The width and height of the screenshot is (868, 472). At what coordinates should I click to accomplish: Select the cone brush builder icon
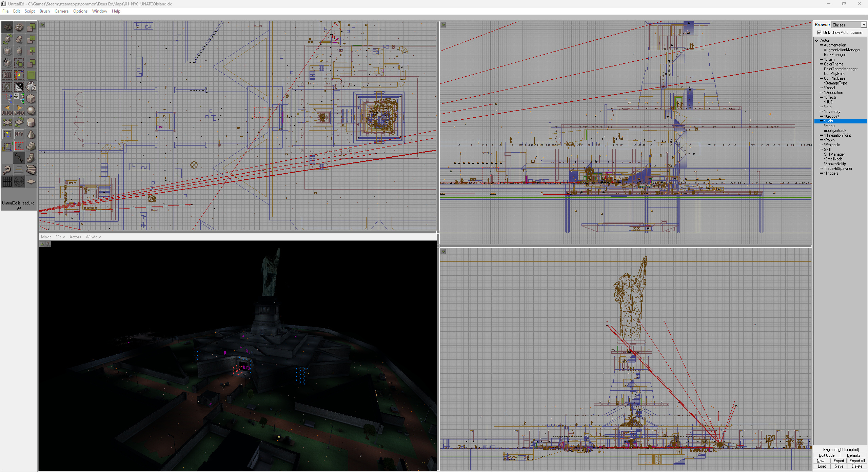31,134
